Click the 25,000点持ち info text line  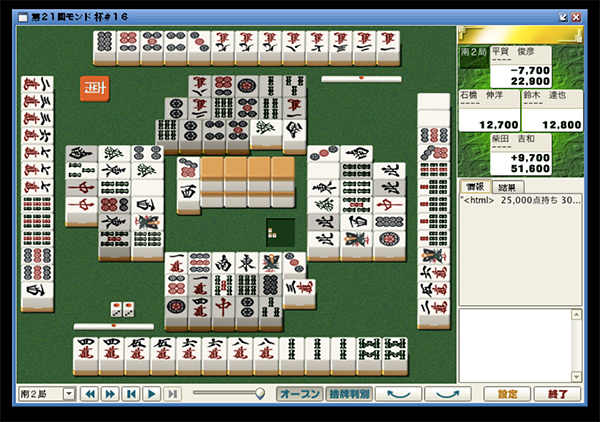click(522, 200)
